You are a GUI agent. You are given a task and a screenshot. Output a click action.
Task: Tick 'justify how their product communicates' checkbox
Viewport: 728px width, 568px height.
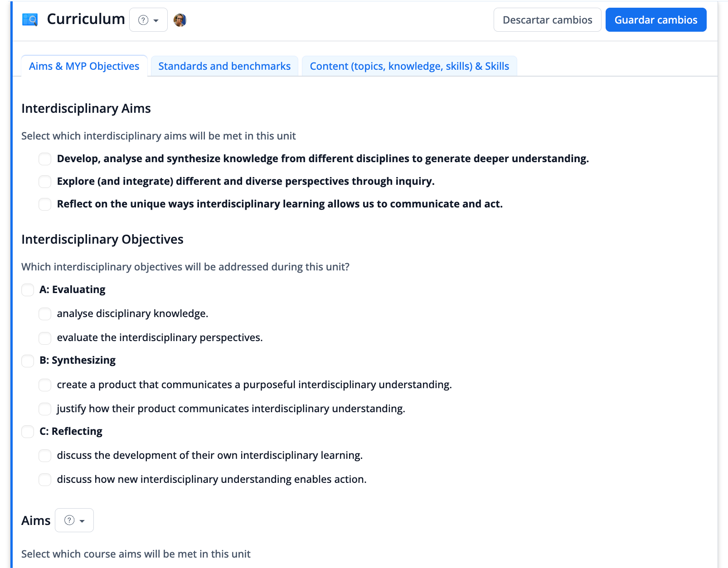tap(45, 409)
